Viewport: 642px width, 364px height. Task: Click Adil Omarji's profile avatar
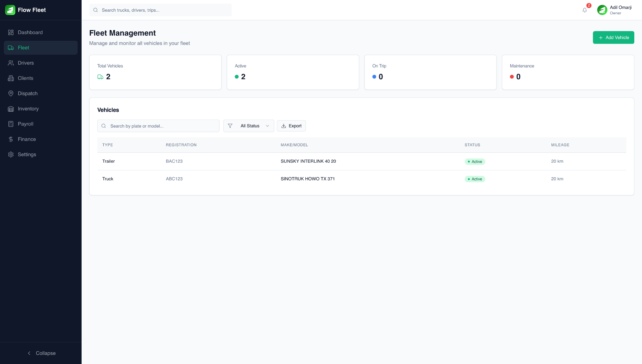coord(602,10)
